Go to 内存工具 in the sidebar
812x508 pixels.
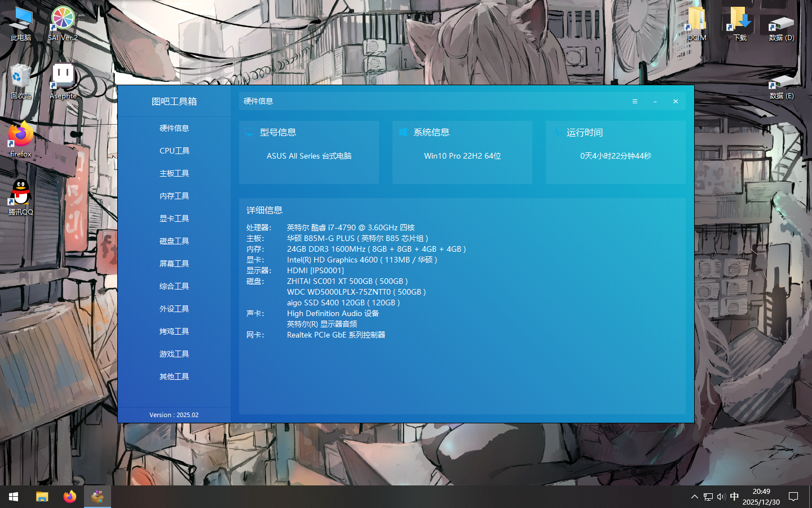pyautogui.click(x=174, y=196)
